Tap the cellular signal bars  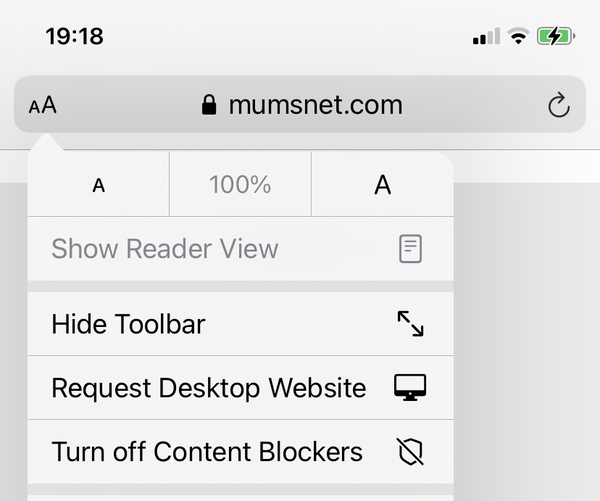486,37
